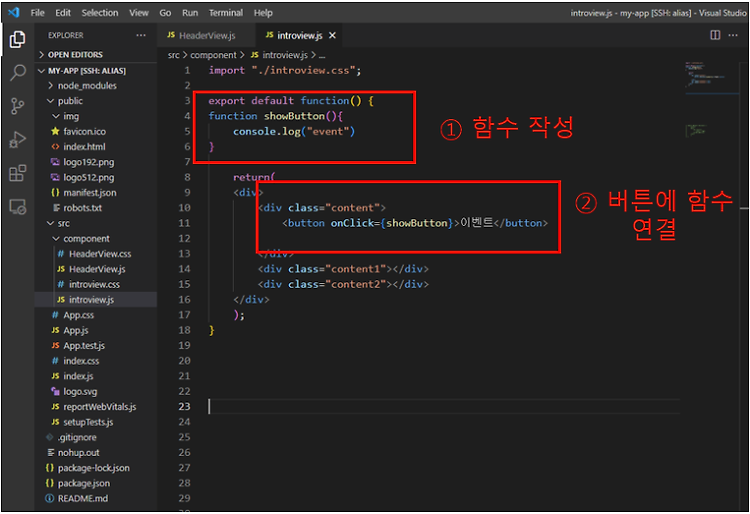This screenshot has width=750, height=514.
Task: Open the File menu
Action: pos(37,13)
